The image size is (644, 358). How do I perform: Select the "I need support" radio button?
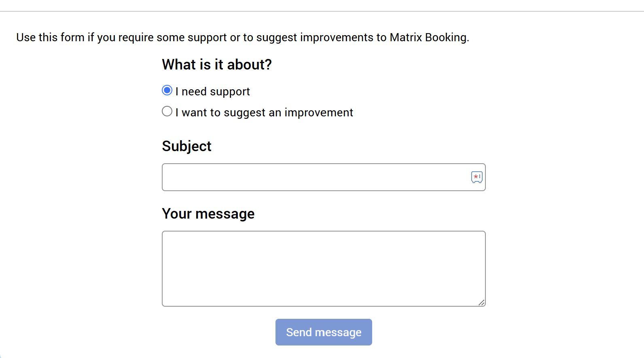167,90
